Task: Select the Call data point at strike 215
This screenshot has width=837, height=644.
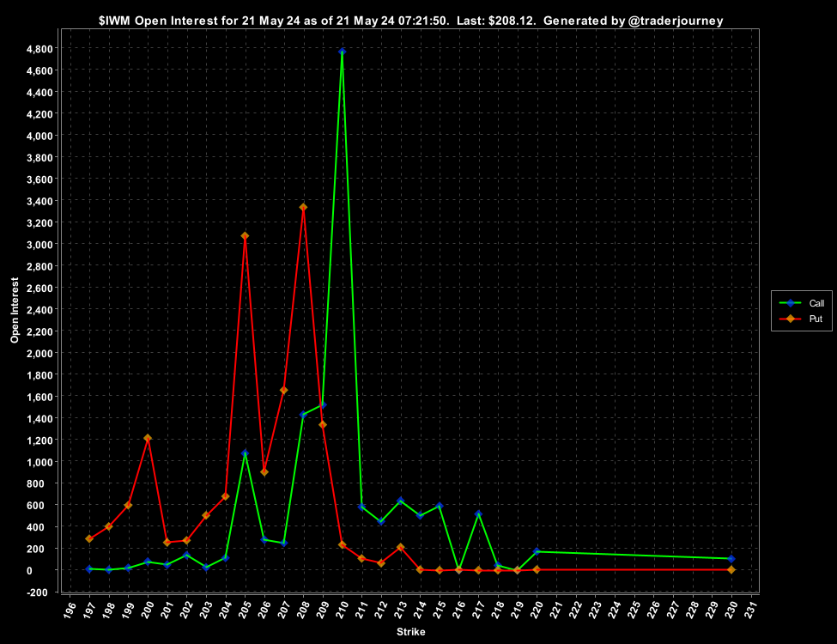Action: point(440,506)
